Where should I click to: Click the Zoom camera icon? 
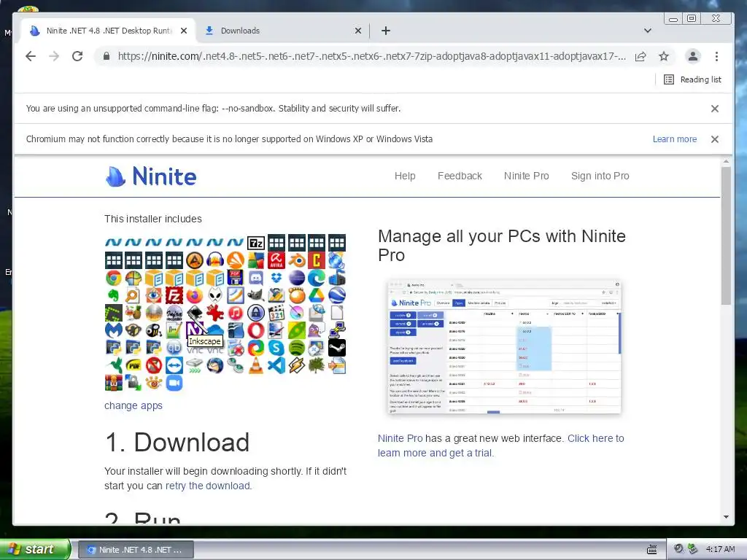(174, 382)
